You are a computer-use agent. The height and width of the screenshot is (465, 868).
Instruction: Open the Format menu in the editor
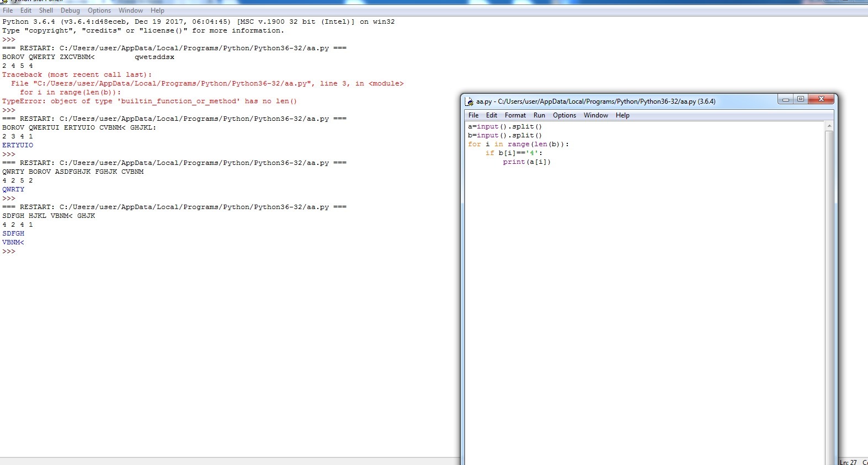pos(515,115)
